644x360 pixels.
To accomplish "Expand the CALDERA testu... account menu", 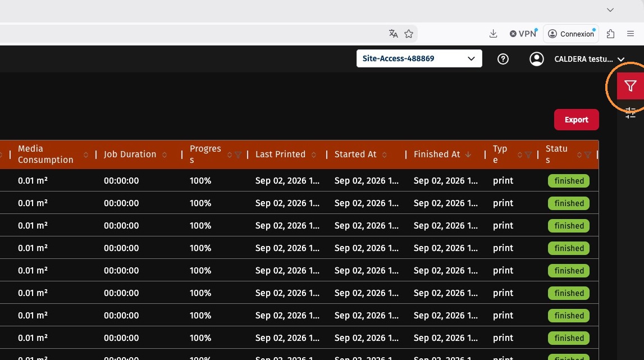I will click(590, 59).
